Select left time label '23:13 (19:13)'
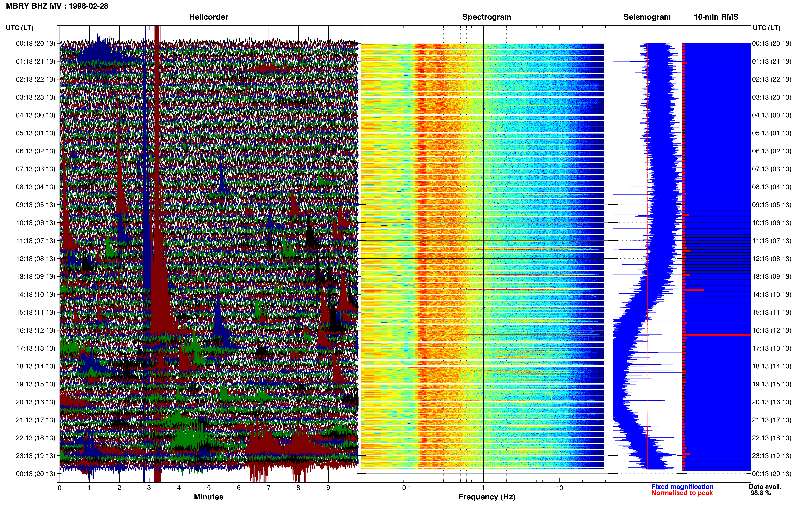This screenshot has width=812, height=508. click(x=36, y=456)
